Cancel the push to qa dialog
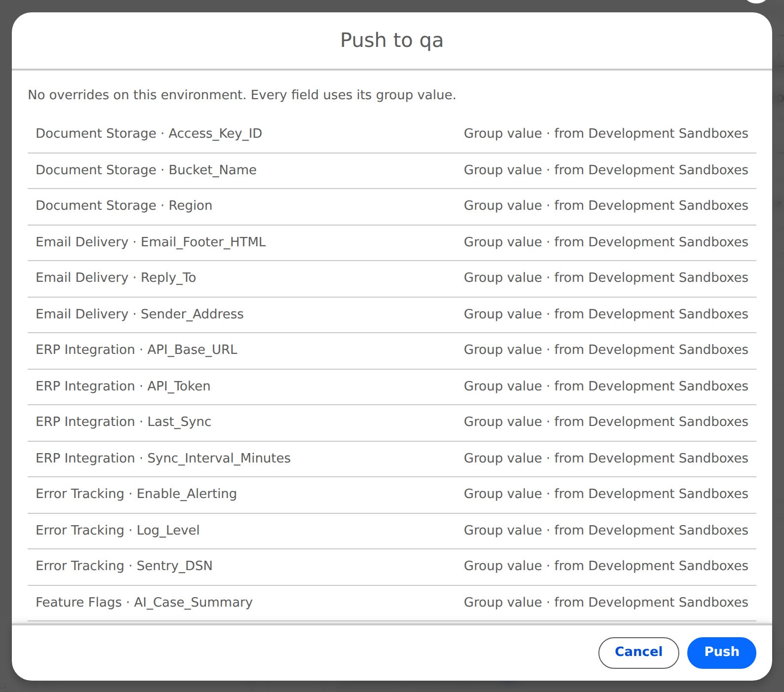Screen dimensions: 784x692 [x=638, y=653]
